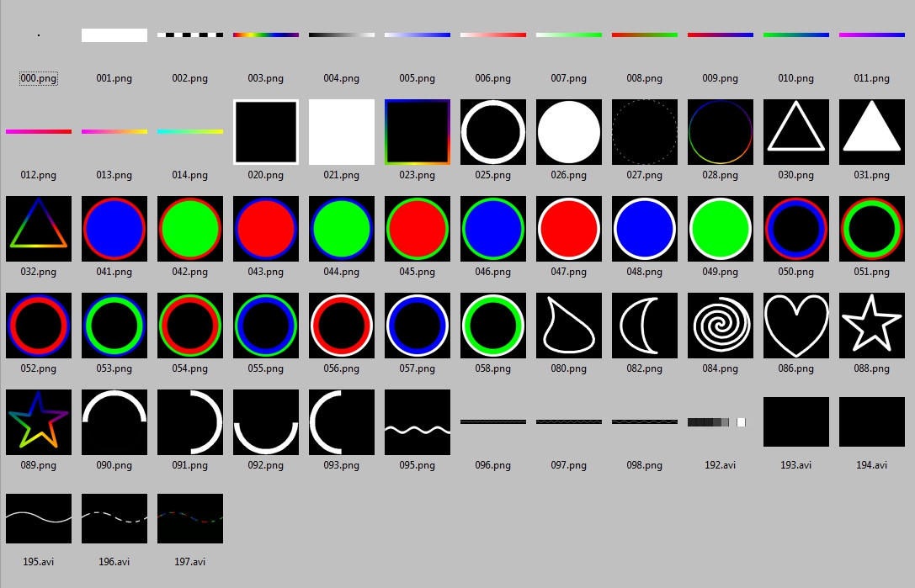The image size is (915, 588).
Task: Pick the solid white square 021.png
Action: click(342, 132)
